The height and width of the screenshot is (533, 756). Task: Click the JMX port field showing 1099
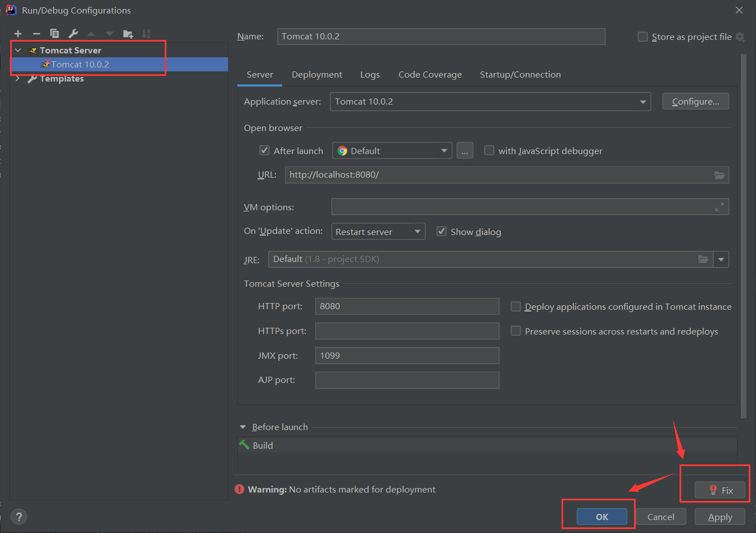point(407,355)
